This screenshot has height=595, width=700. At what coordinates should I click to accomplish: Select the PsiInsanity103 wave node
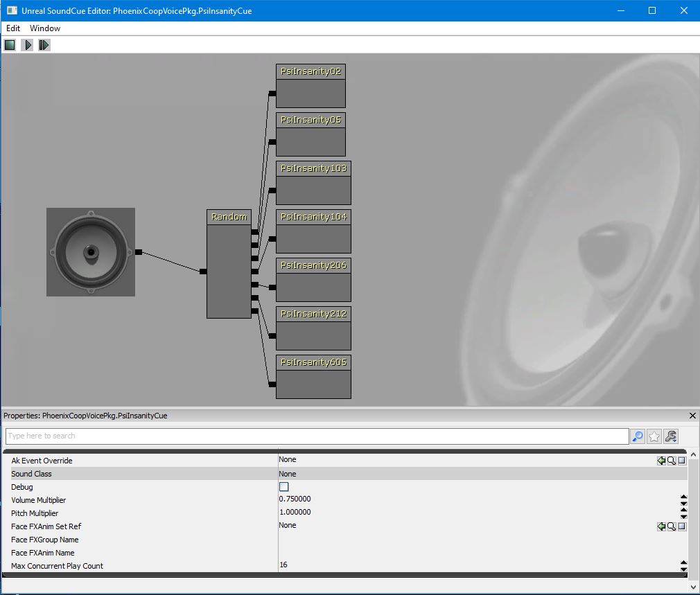(x=313, y=183)
